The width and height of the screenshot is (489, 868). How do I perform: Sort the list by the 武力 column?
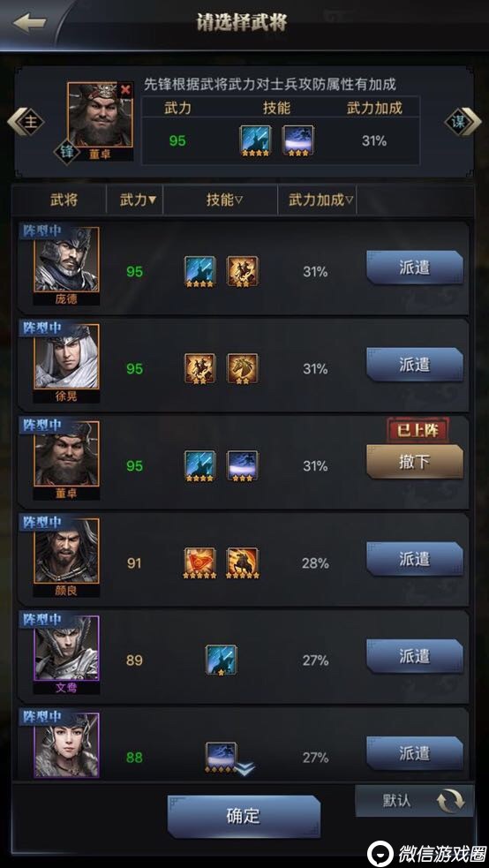click(138, 200)
